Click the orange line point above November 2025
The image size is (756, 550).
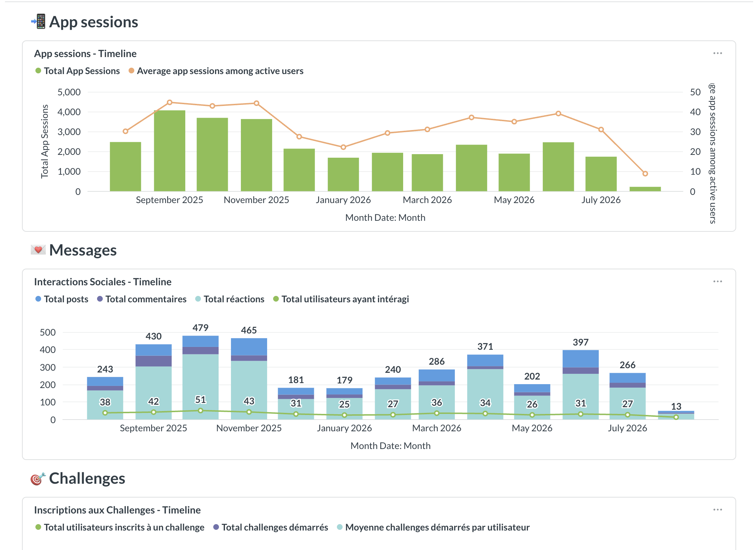[256, 103]
